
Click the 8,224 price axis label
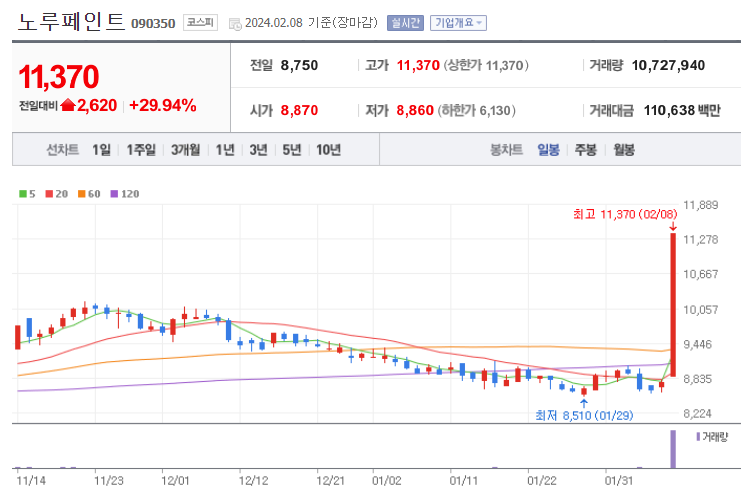(698, 414)
